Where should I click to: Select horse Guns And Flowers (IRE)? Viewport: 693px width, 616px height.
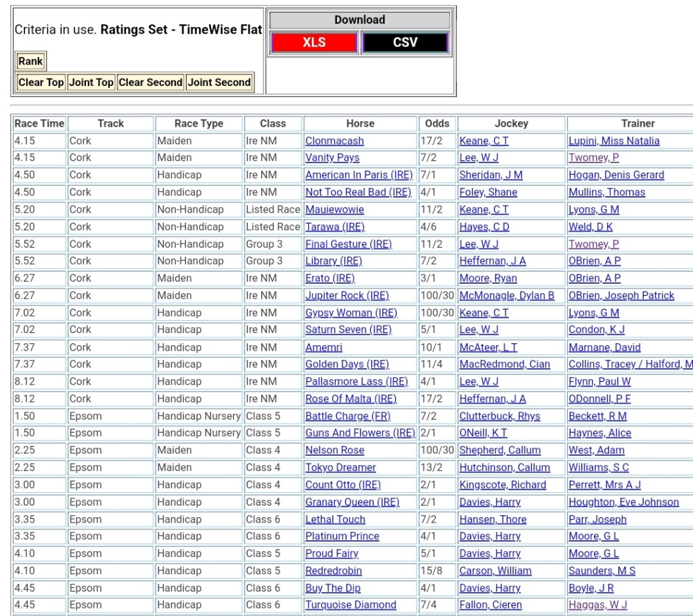360,433
